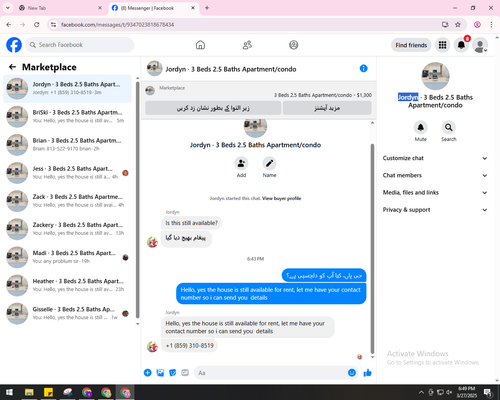Bookmark this page with the star icon
The height and width of the screenshot is (400, 500).
(x=458, y=25)
